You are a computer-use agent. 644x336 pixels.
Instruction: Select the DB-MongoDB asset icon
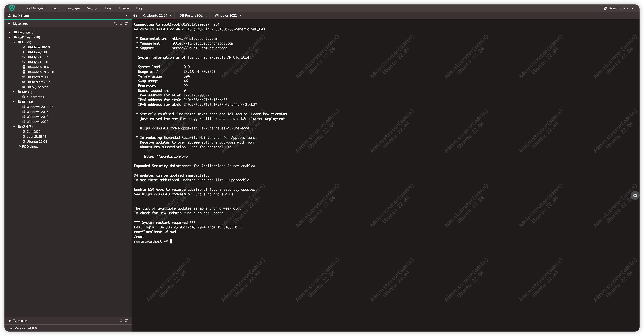coord(24,52)
